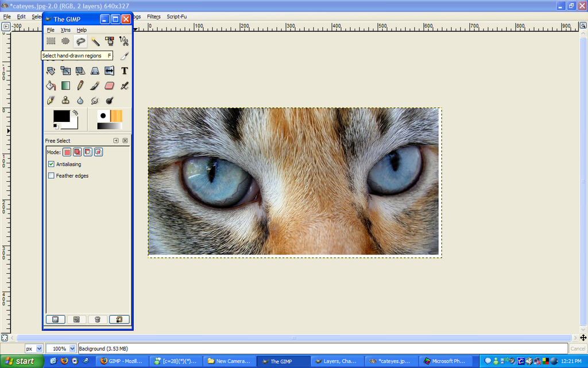Disable the Antialiasing checkbox
The width and height of the screenshot is (588, 368).
[x=51, y=164]
